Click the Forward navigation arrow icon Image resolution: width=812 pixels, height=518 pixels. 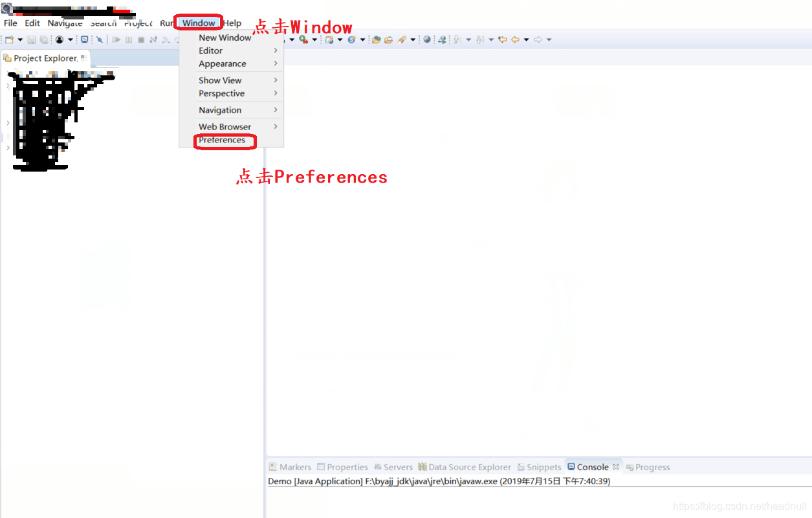[x=538, y=39]
